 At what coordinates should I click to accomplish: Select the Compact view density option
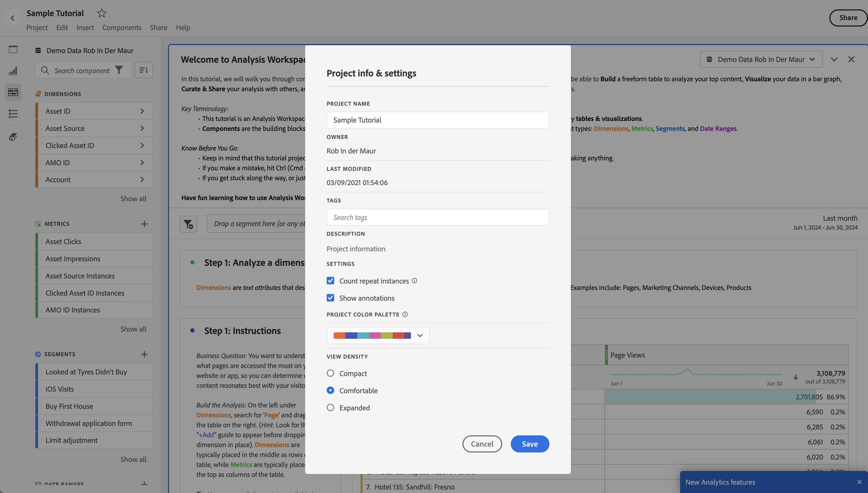[330, 373]
